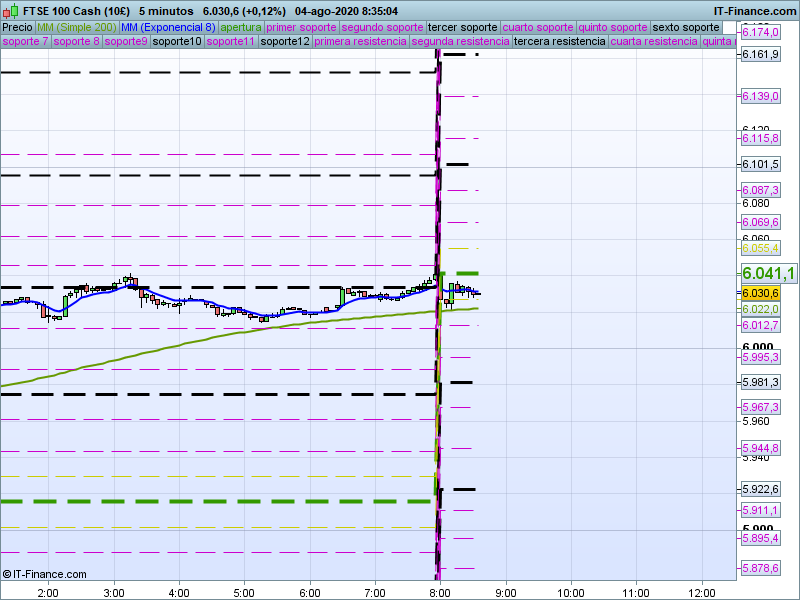Image resolution: width=800 pixels, height=600 pixels.
Task: Select the tercera resistencia label
Action: (559, 42)
